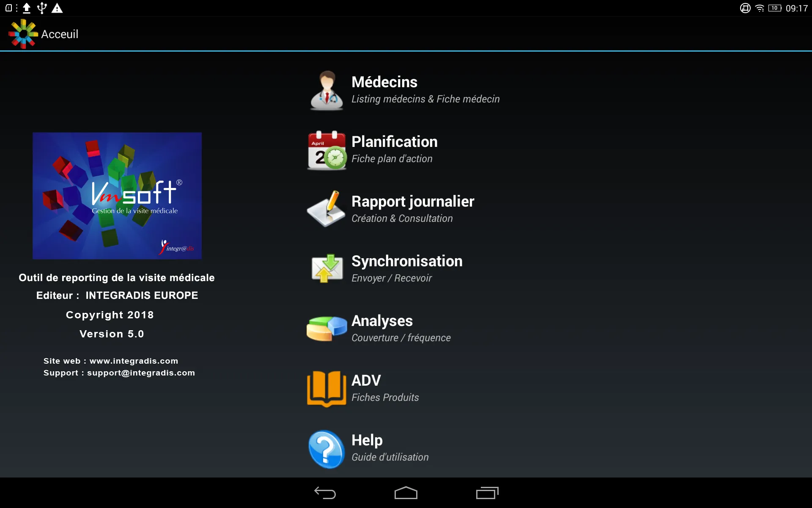Click 'Couverture / fréquence' subtitle
This screenshot has width=812, height=508.
401,338
